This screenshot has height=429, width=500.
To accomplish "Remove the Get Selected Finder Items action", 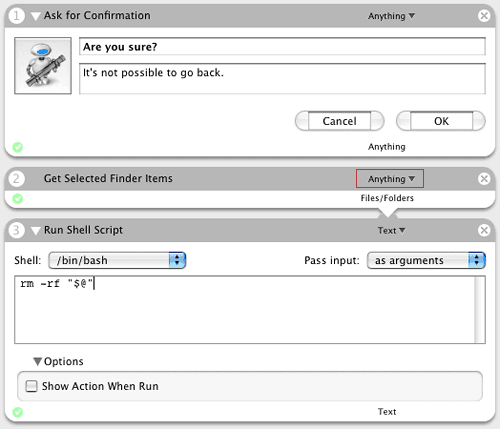I will pyautogui.click(x=484, y=179).
